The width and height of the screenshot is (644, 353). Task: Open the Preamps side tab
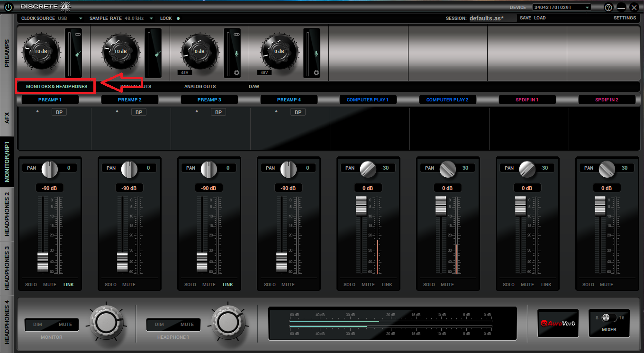pos(7,53)
